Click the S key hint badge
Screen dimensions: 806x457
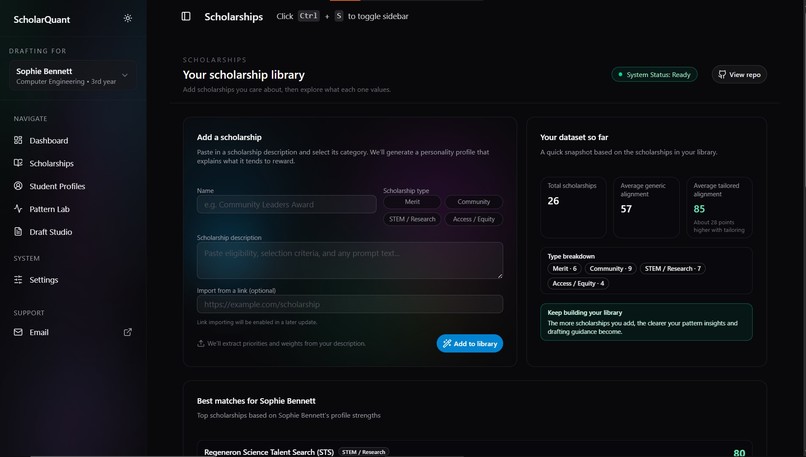point(339,16)
